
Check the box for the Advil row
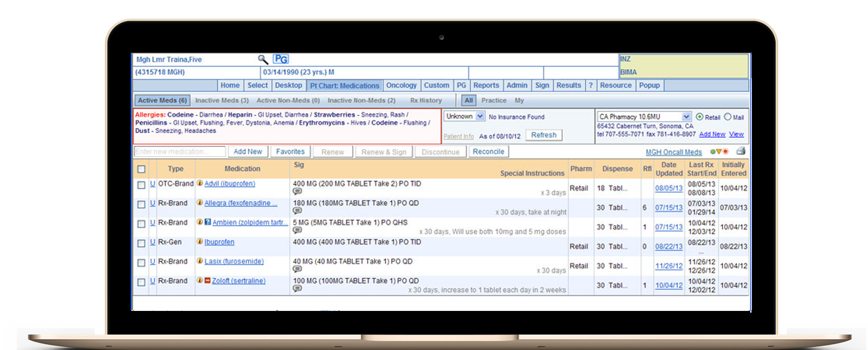[141, 185]
